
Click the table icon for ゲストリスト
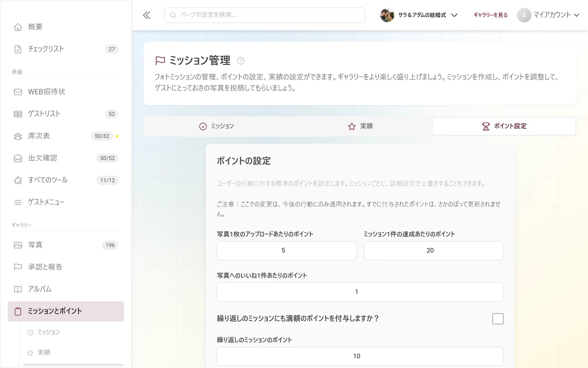pos(18,114)
